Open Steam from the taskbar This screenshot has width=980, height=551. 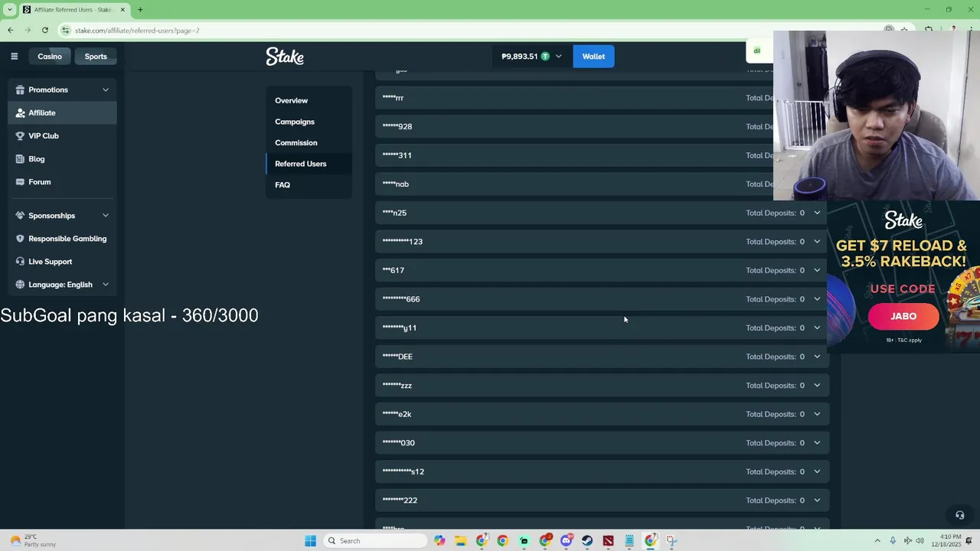(587, 540)
